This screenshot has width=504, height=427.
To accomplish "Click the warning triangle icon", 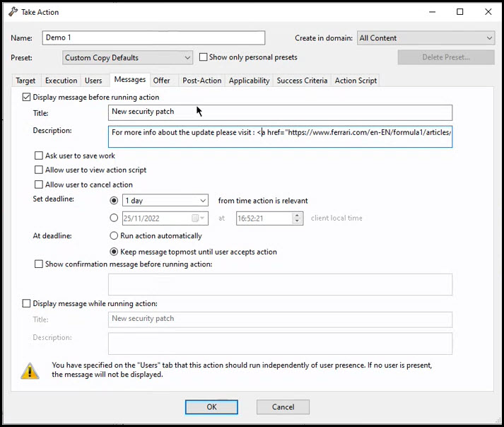I will (30, 370).
